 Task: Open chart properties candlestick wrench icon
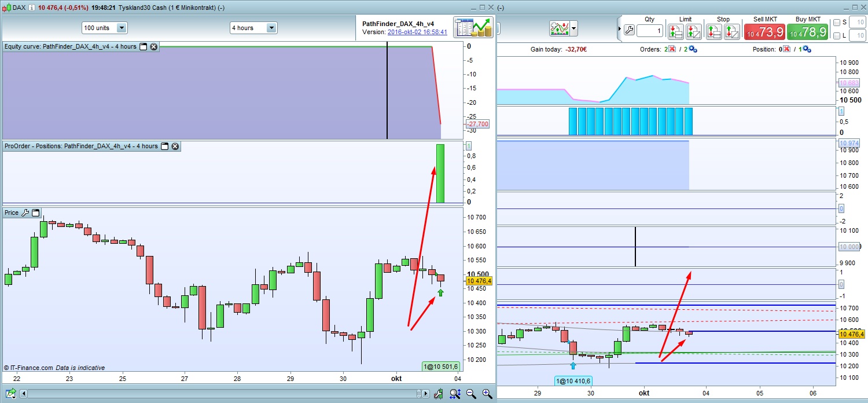[x=438, y=394]
